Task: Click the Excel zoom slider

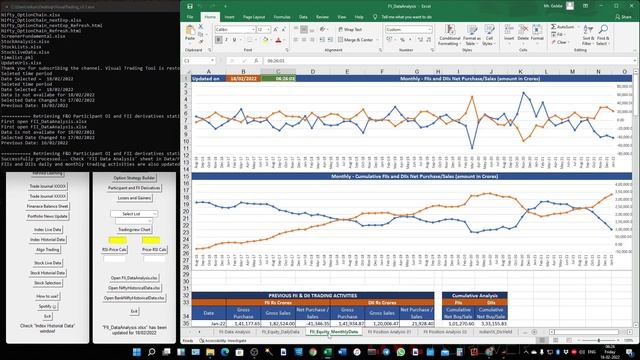Action: [598, 340]
